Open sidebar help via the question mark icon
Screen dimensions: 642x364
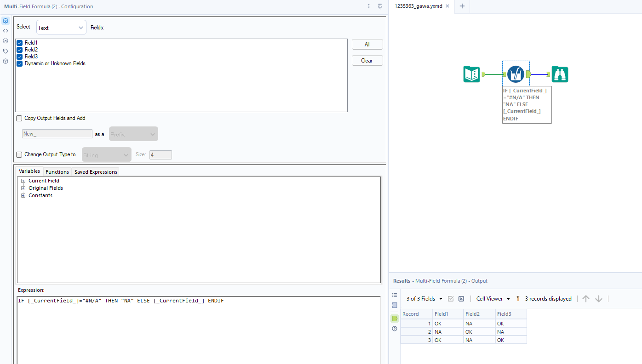coord(5,61)
